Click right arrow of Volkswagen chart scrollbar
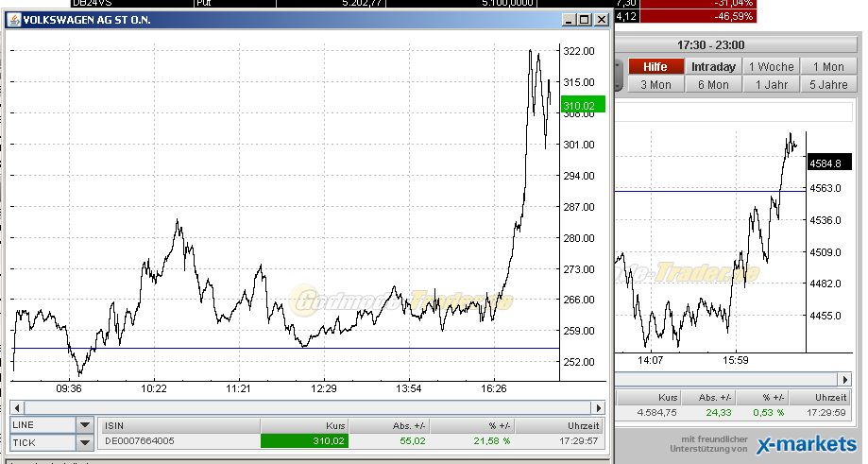This screenshot has height=464, width=868. 598,408
